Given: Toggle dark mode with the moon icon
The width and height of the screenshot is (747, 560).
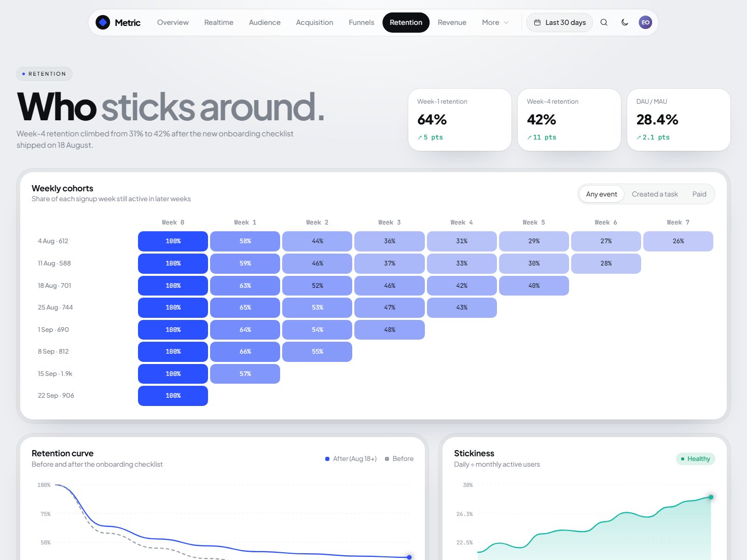Looking at the screenshot, I should pos(625,22).
